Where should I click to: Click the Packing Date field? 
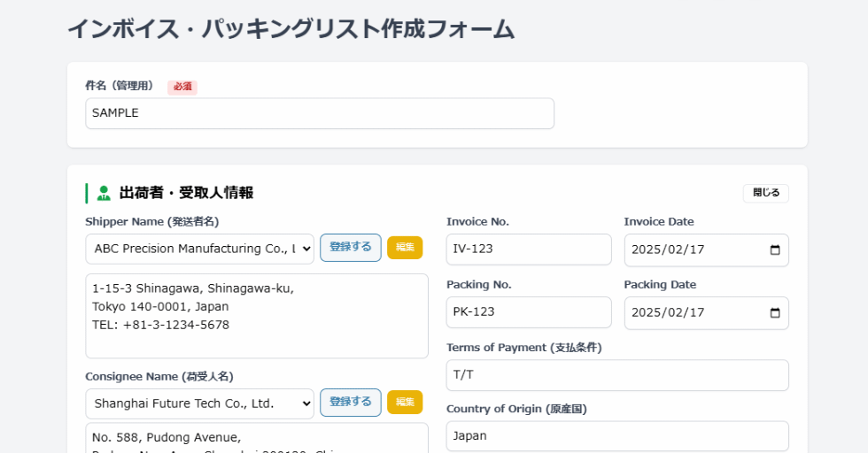tap(691, 312)
